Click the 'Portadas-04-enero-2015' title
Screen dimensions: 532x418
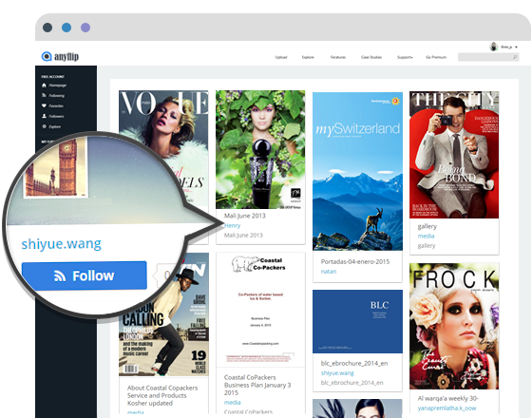355,261
